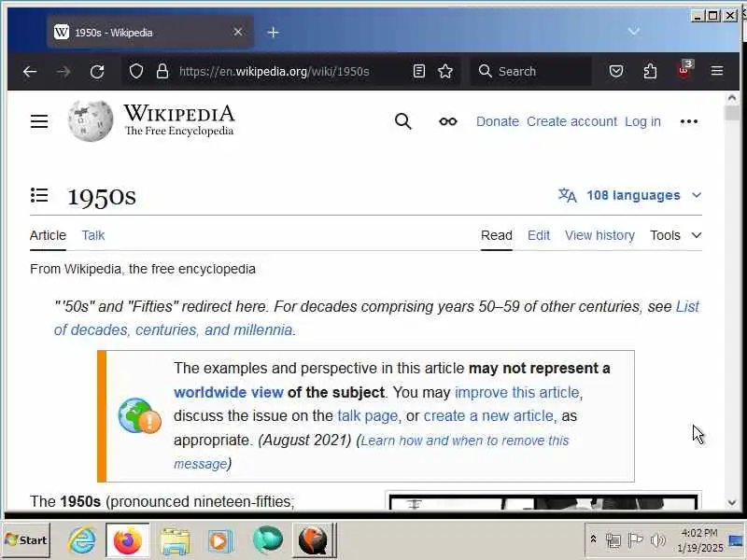Click the Wikipedia globe logo

coord(91,121)
